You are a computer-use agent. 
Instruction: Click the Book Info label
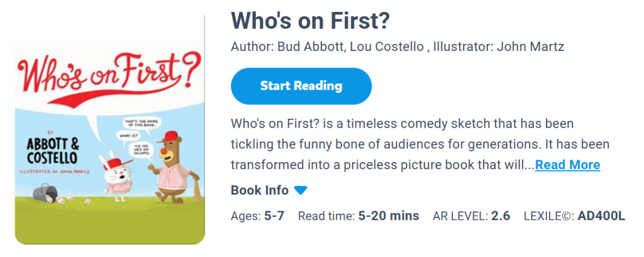pos(260,190)
